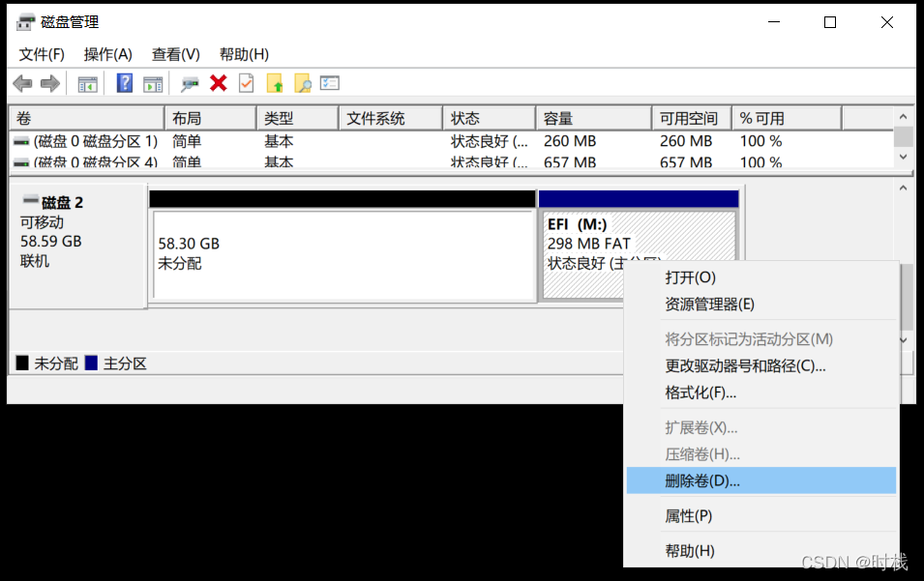Open the 查看(V) menu
Image resolution: width=924 pixels, height=581 pixels.
175,54
